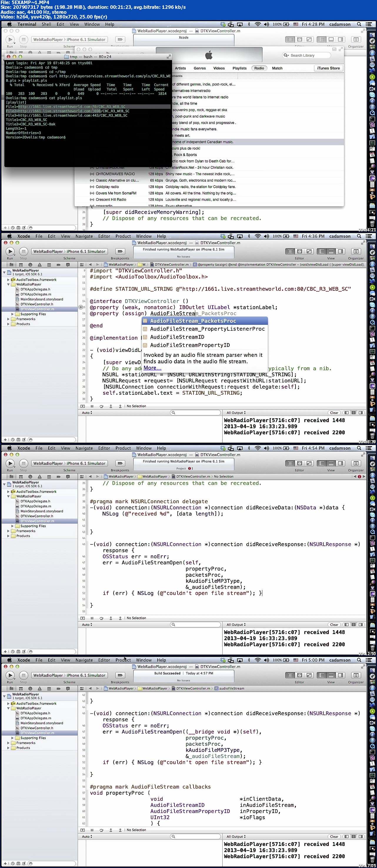Click the Wi-Fi icon in the 4:36 PM menu bar
This screenshot has height=868, width=377.
pyautogui.click(x=258, y=236)
